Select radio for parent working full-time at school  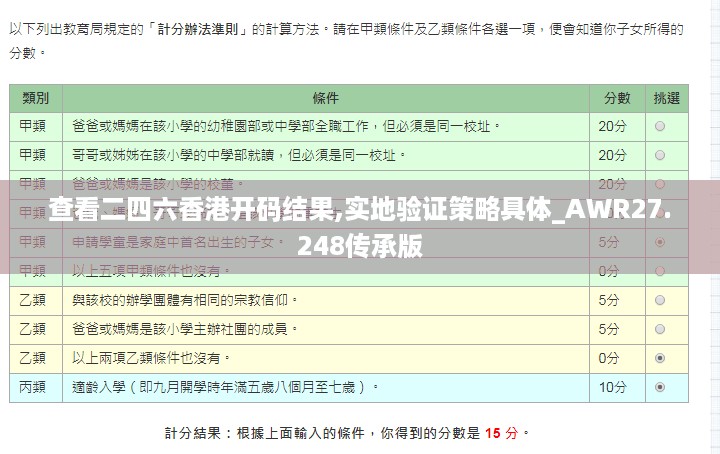(660, 127)
